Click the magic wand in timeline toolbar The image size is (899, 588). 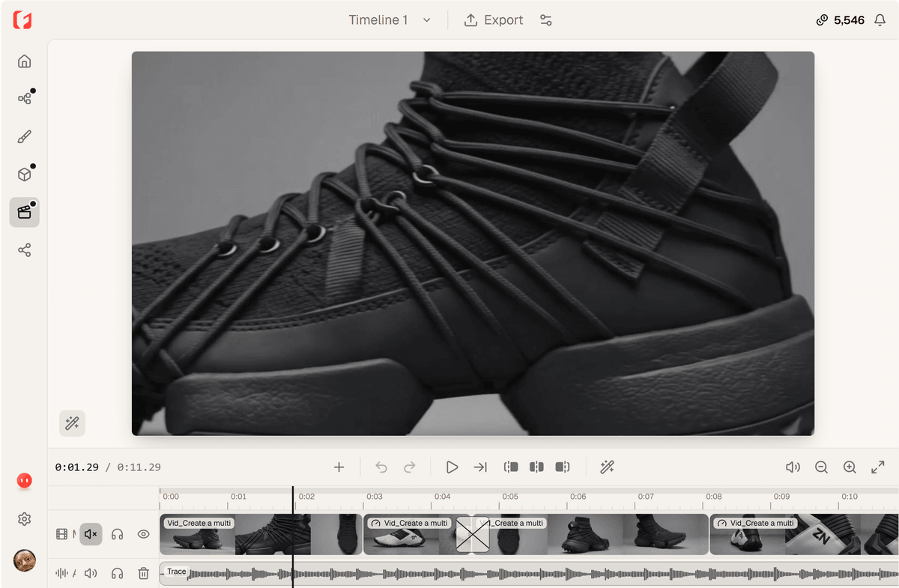607,467
